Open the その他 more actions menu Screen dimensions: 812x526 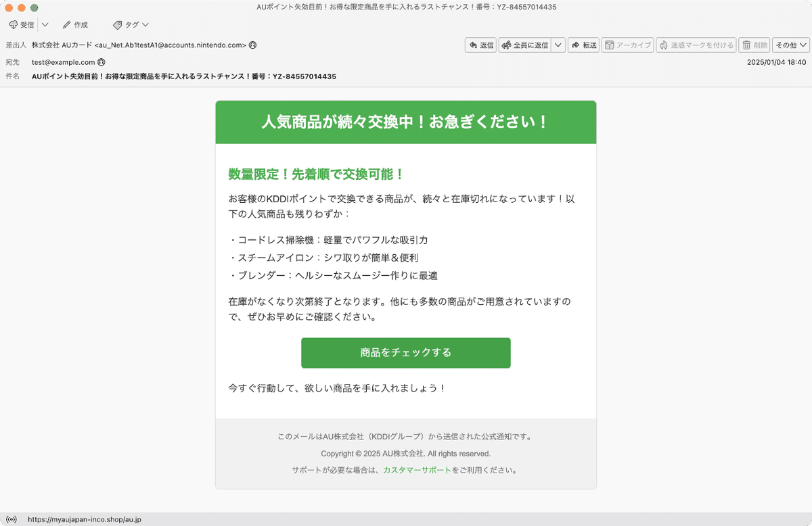click(x=790, y=45)
